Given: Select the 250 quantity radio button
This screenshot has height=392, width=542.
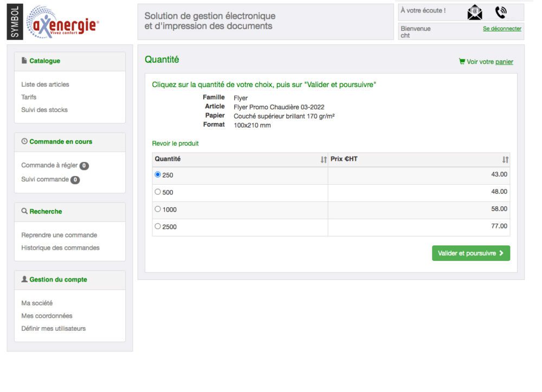Looking at the screenshot, I should point(158,175).
